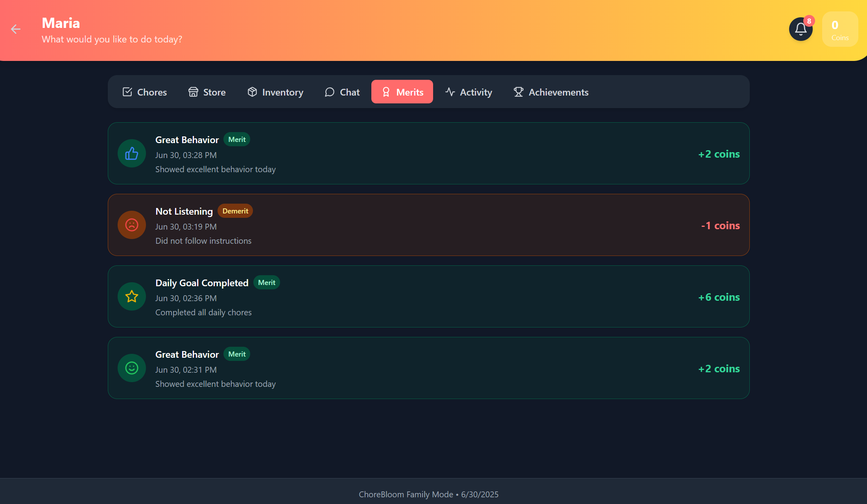Select the Merits tab
The image size is (867, 504).
[x=402, y=92]
